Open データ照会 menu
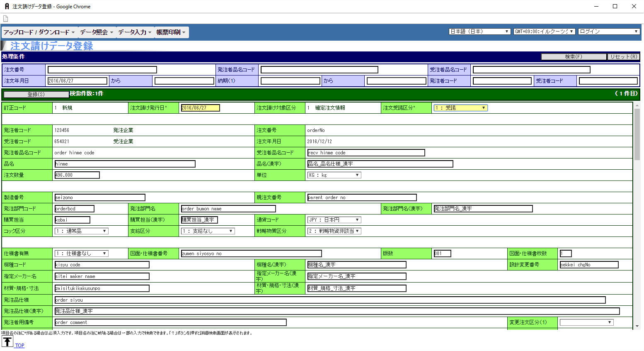644x351 pixels. (x=96, y=32)
